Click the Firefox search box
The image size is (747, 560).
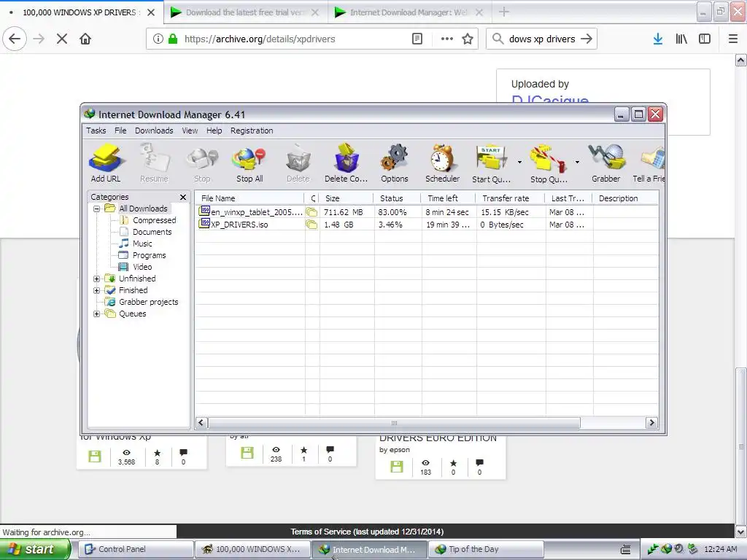pos(541,39)
